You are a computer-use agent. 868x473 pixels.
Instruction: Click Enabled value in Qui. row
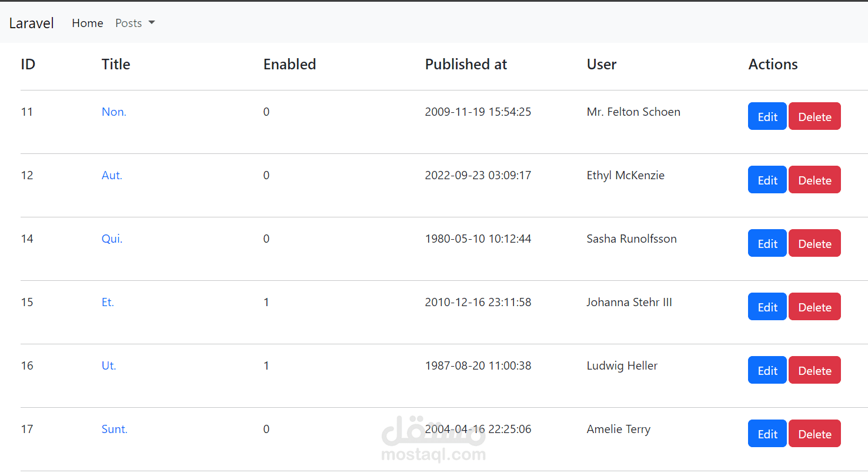pyautogui.click(x=266, y=239)
